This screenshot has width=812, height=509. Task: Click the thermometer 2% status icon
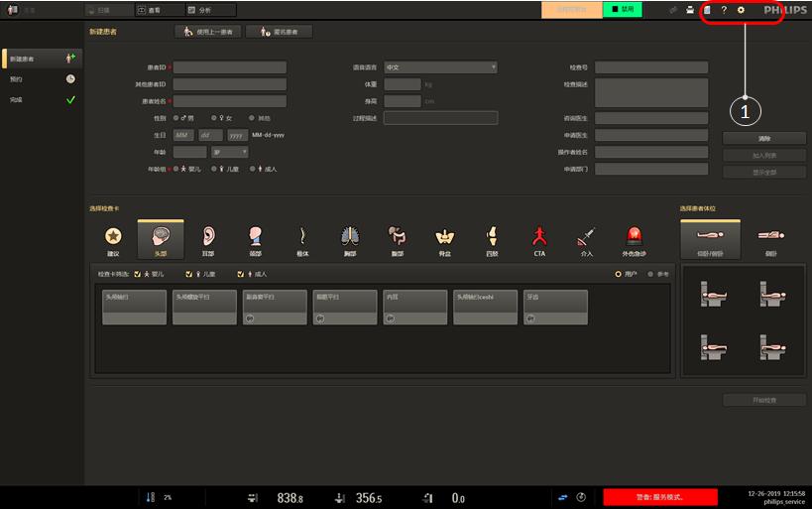tap(151, 498)
